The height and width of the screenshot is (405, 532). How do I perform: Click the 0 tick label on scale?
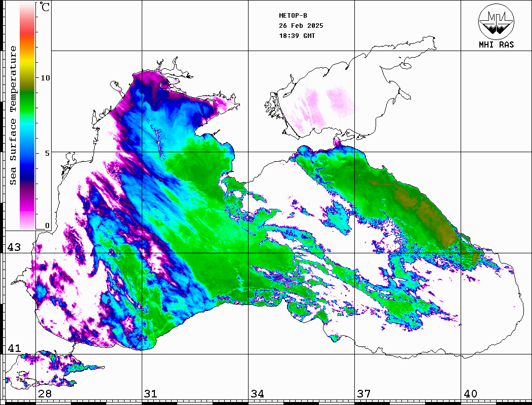point(47,226)
